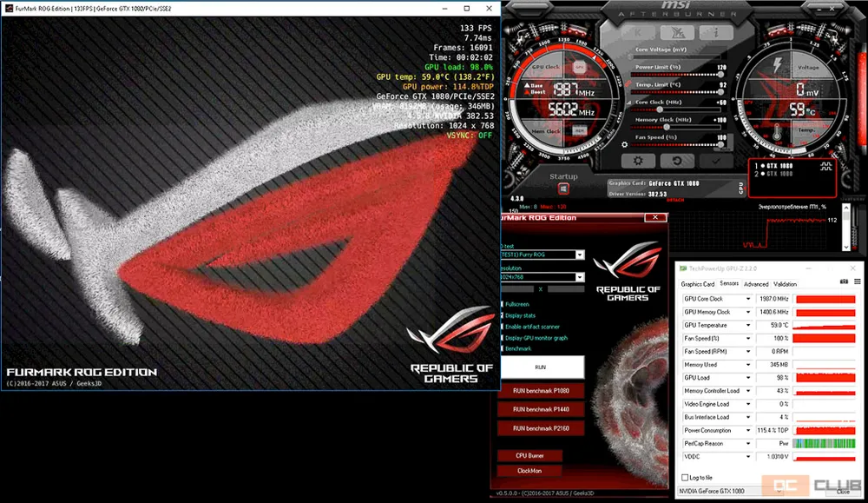Click the RUN benchmark P1080 button

541,390
